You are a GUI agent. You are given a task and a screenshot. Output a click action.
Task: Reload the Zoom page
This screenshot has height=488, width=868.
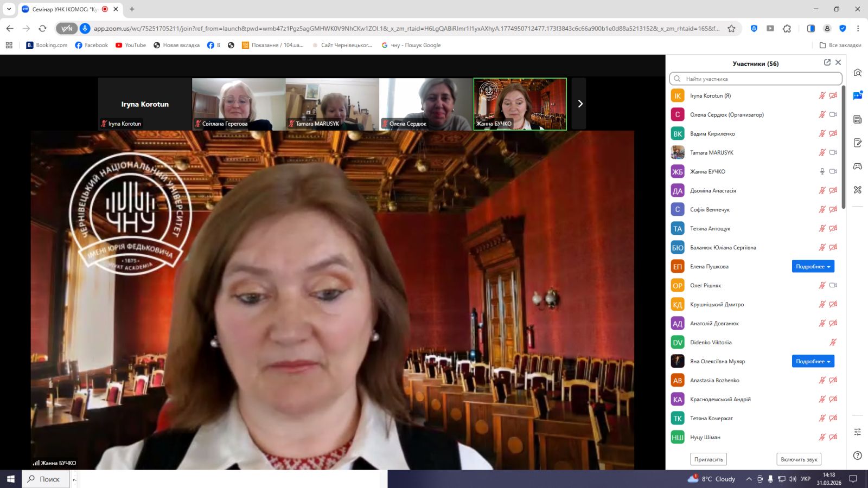[42, 28]
